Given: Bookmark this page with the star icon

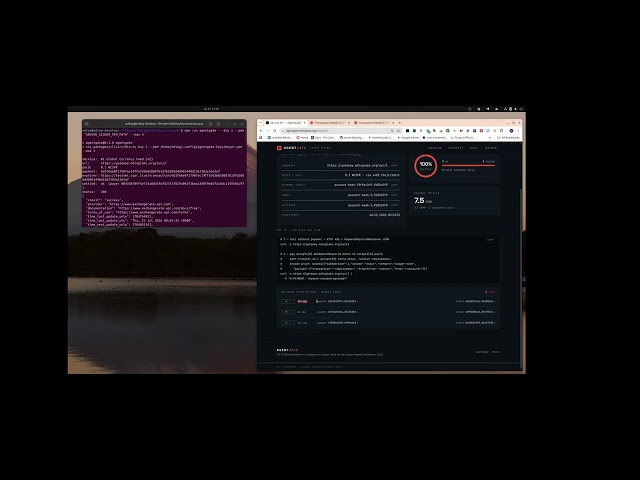Looking at the screenshot, I should coord(398,131).
